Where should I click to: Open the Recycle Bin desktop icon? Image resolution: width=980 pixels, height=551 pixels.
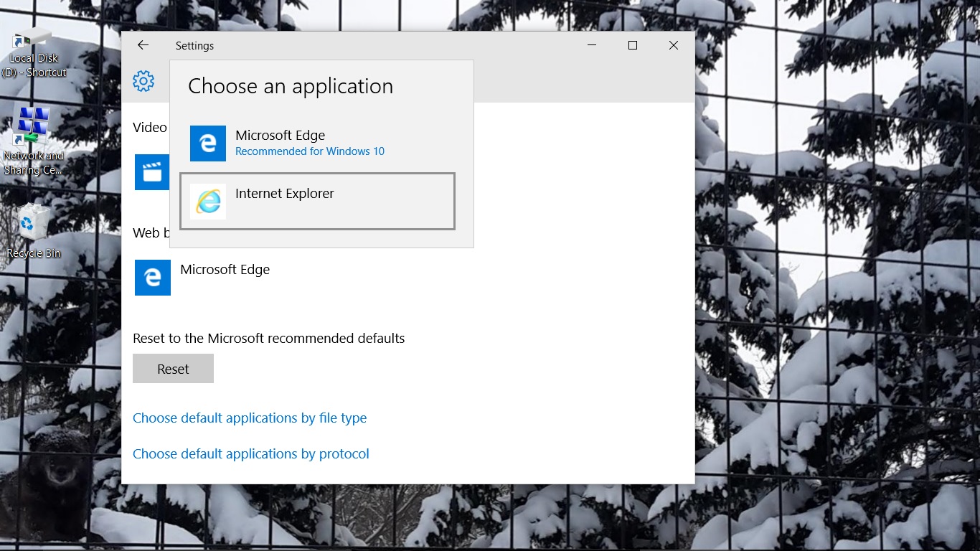point(34,231)
